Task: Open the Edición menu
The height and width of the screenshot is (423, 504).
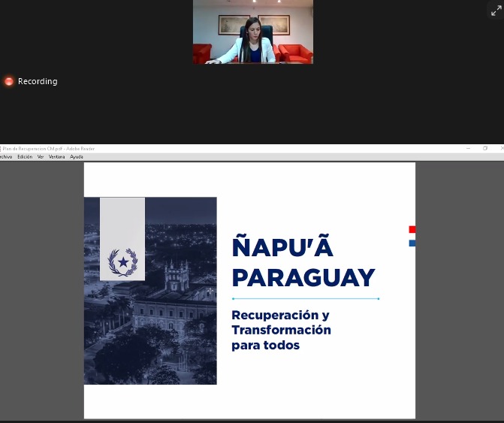Action: 25,157
